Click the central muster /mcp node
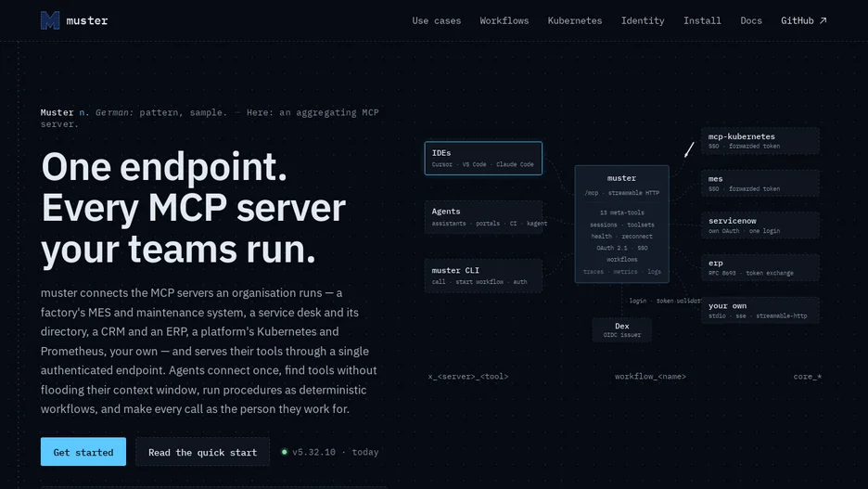 [621, 224]
